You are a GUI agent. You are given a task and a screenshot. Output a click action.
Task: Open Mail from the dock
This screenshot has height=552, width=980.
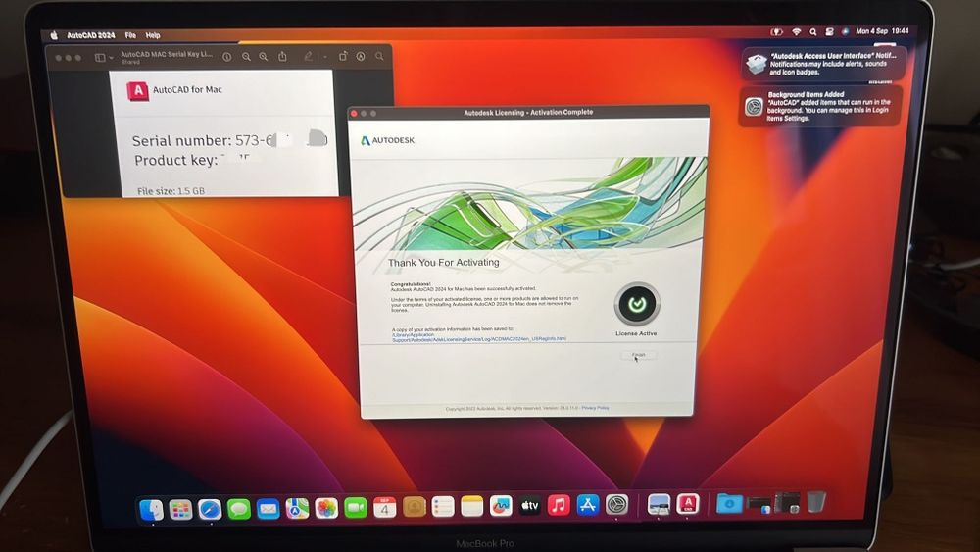click(269, 509)
